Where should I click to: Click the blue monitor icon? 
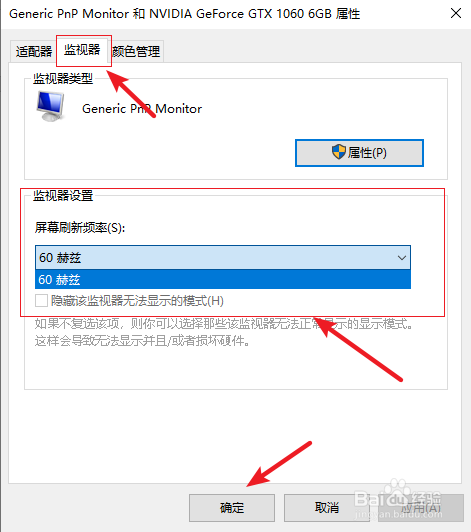[50, 106]
